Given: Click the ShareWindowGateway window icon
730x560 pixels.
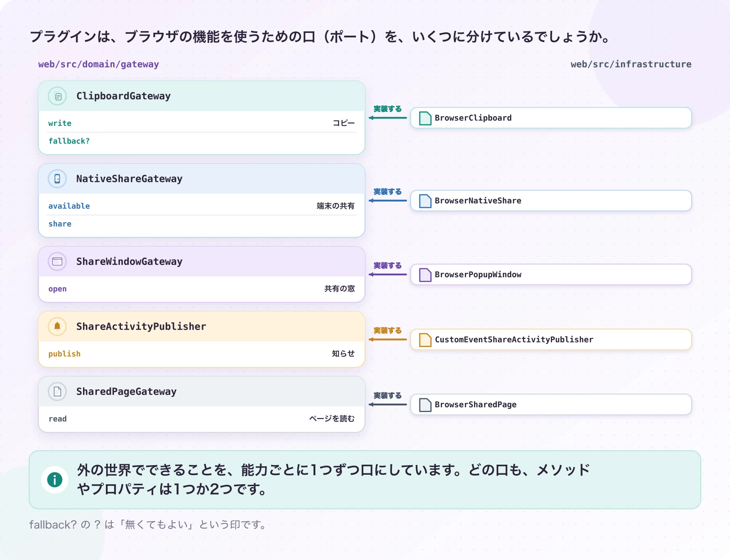Looking at the screenshot, I should coord(57,262).
